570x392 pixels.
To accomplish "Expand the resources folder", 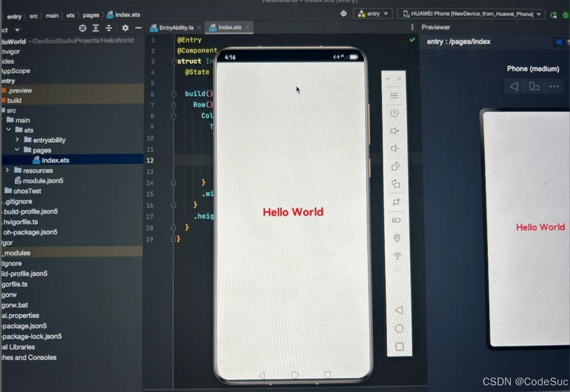I will click(7, 170).
